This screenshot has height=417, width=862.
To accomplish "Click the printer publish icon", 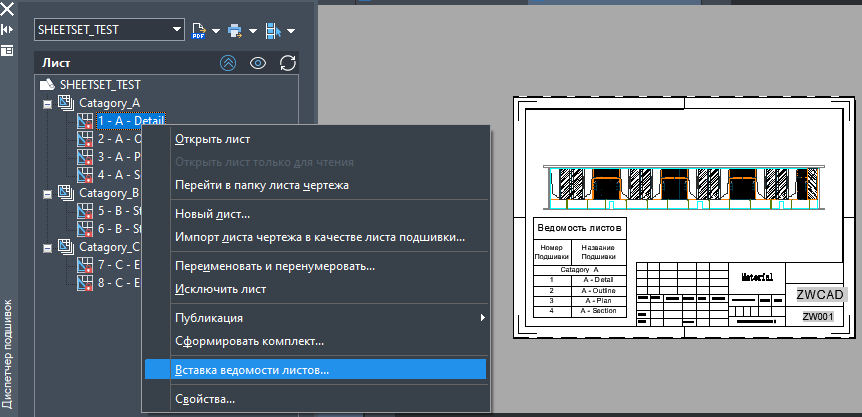I will tap(236, 30).
